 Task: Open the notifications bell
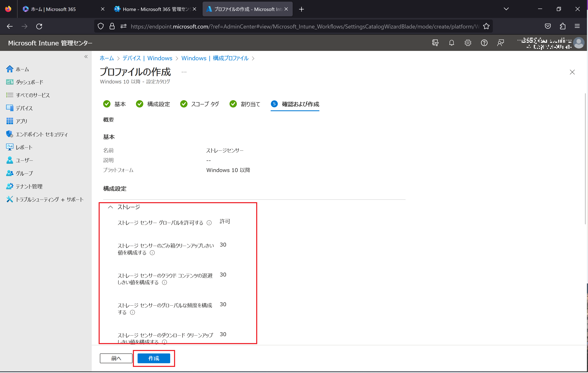click(451, 43)
